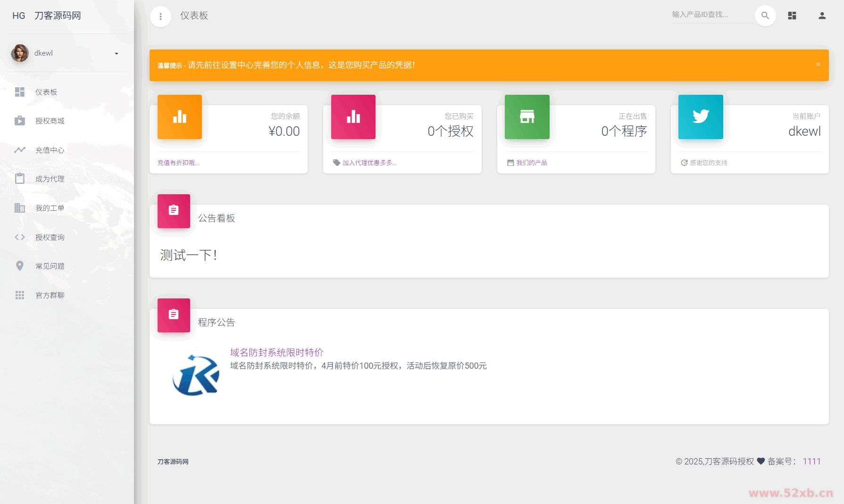Toggle sidebar with three-dot menu button

pos(160,17)
